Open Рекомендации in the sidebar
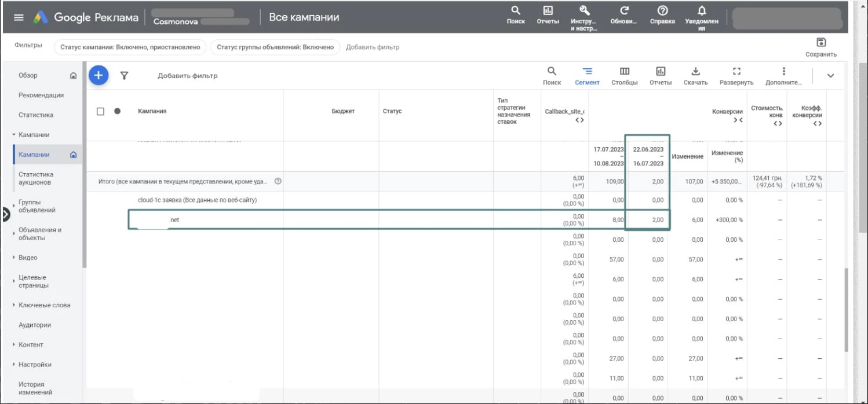868x404 pixels. [x=41, y=95]
